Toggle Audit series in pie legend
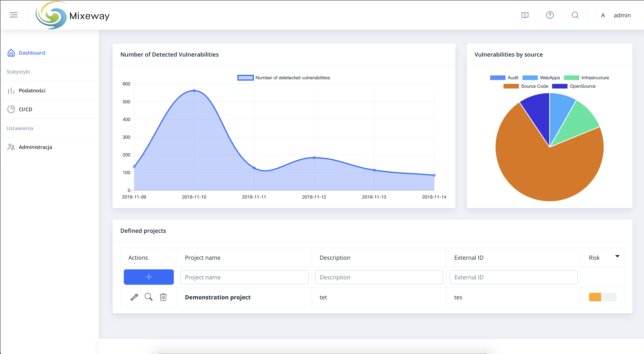This screenshot has width=644, height=354. (504, 78)
